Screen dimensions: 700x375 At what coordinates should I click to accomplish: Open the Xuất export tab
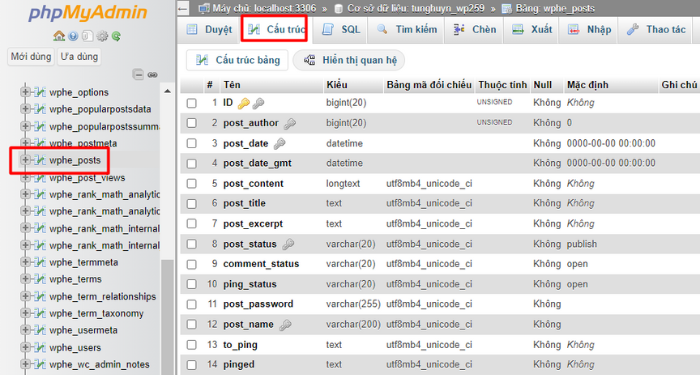[x=531, y=30]
